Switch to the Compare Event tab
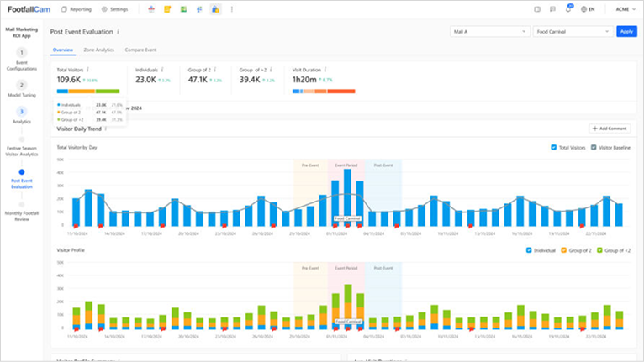This screenshot has height=362, width=644. (140, 50)
